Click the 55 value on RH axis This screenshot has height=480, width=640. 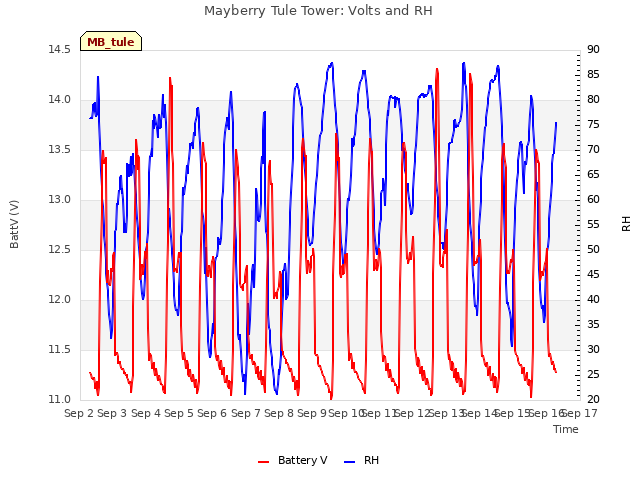click(593, 225)
